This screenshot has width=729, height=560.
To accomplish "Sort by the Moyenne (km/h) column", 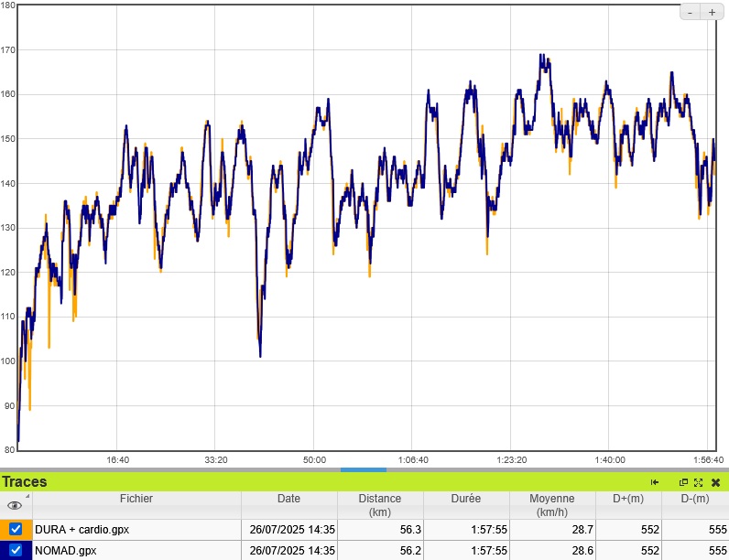I will coord(552,505).
